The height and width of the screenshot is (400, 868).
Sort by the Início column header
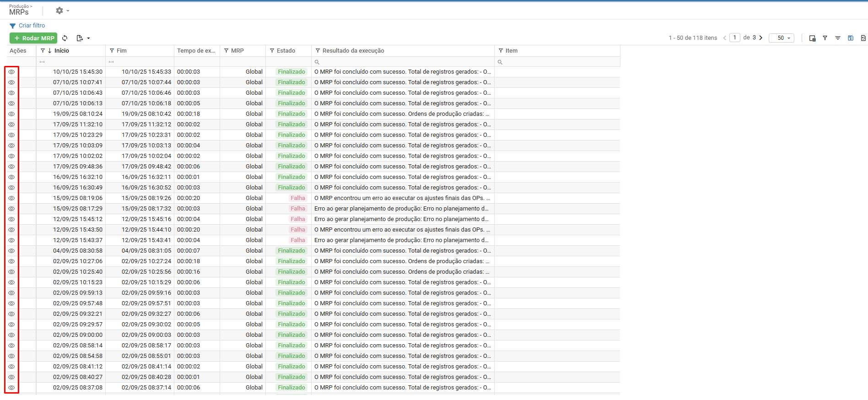[62, 51]
